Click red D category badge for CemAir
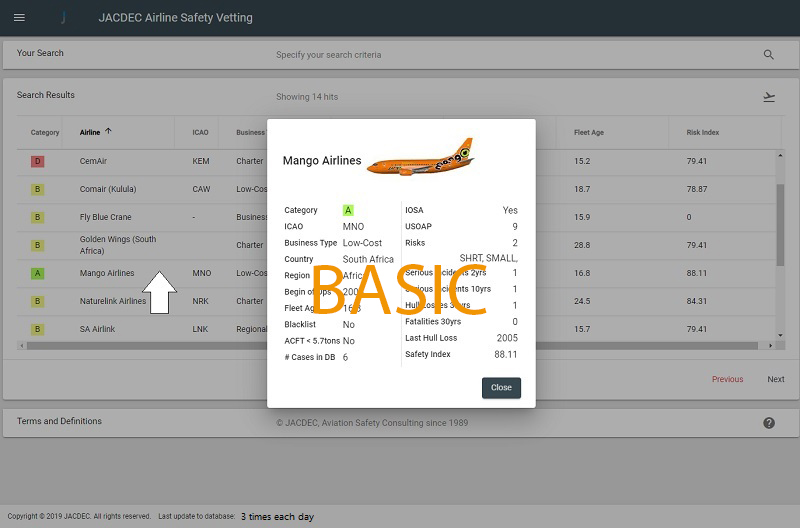 click(x=37, y=161)
